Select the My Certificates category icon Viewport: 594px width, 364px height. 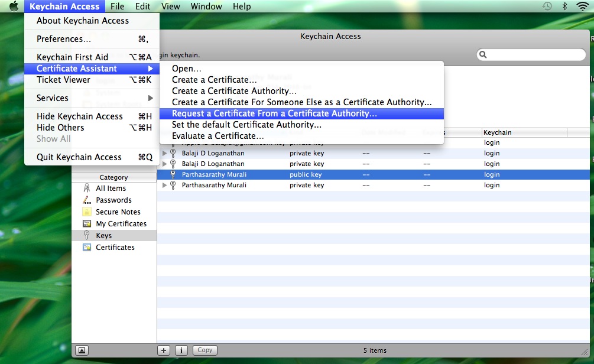pyautogui.click(x=87, y=223)
